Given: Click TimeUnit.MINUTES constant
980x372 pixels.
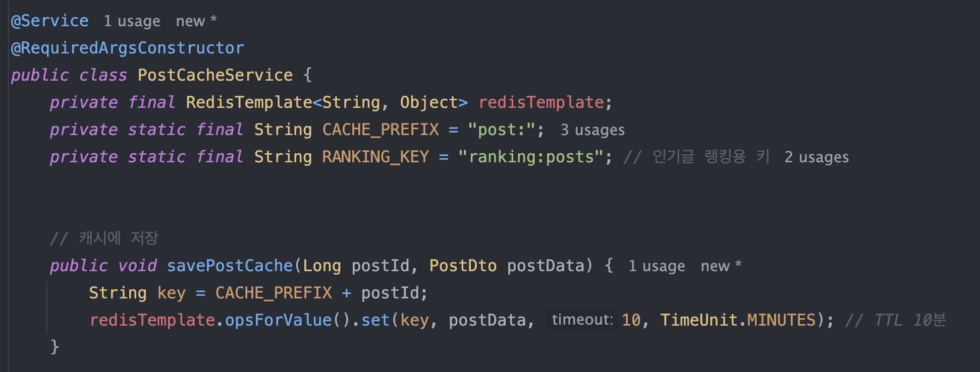Looking at the screenshot, I should point(738,320).
